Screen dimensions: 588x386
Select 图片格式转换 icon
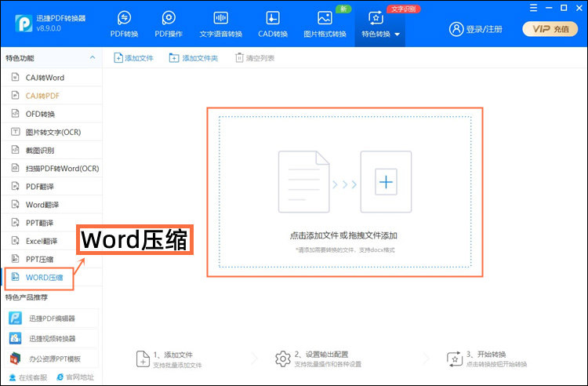click(325, 17)
